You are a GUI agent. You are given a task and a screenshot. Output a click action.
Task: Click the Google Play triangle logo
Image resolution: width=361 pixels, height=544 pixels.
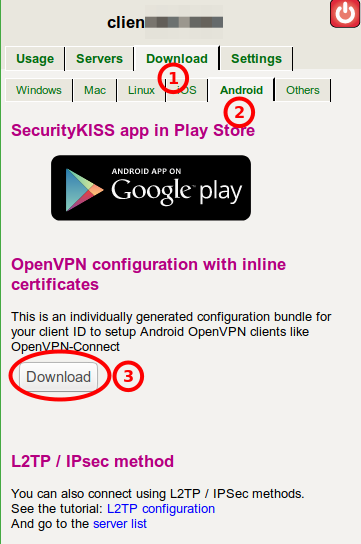point(84,190)
